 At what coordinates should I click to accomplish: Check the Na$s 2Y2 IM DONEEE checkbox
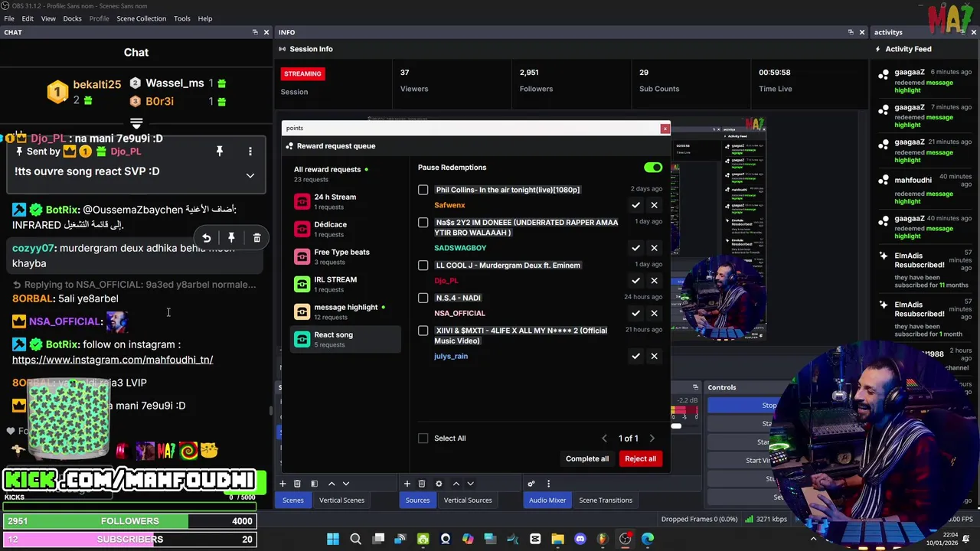click(x=423, y=223)
